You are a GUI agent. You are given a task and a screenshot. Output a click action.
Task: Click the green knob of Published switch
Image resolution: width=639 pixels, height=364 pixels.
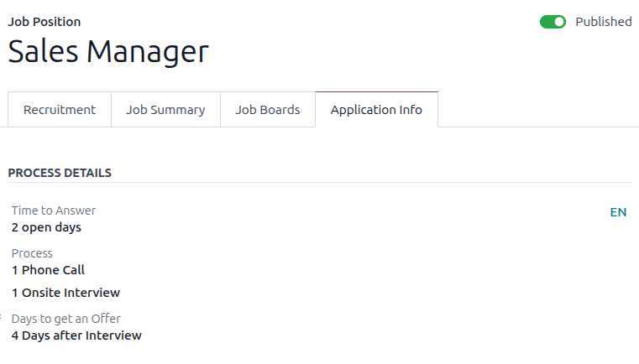[559, 22]
